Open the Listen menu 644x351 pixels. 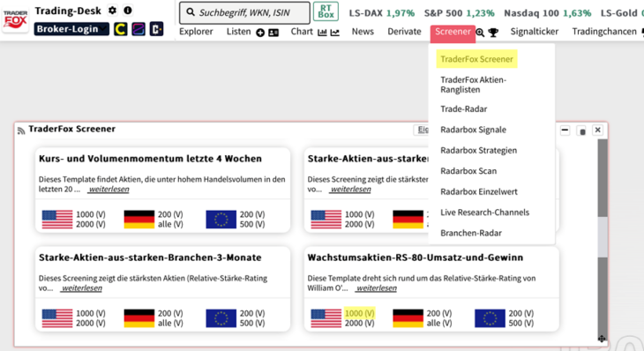[238, 32]
